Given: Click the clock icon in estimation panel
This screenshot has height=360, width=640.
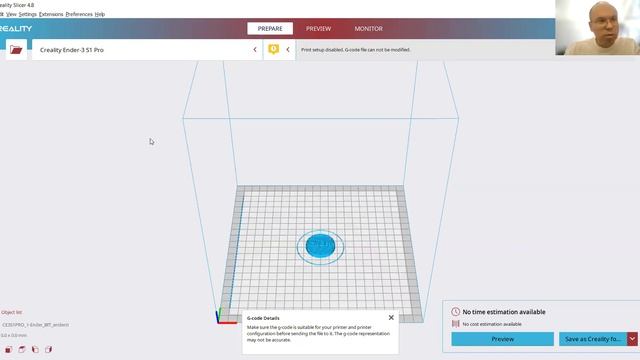Looking at the screenshot, I should (456, 312).
